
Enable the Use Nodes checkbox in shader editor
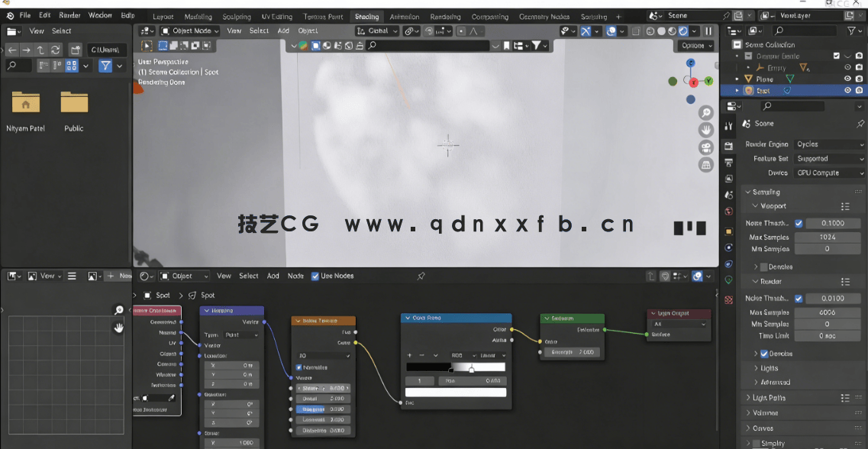(315, 276)
